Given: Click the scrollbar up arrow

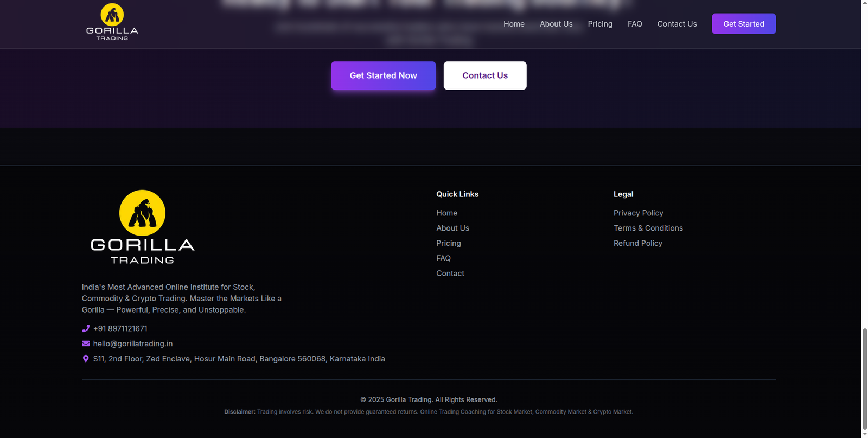Looking at the screenshot, I should tap(865, 3).
